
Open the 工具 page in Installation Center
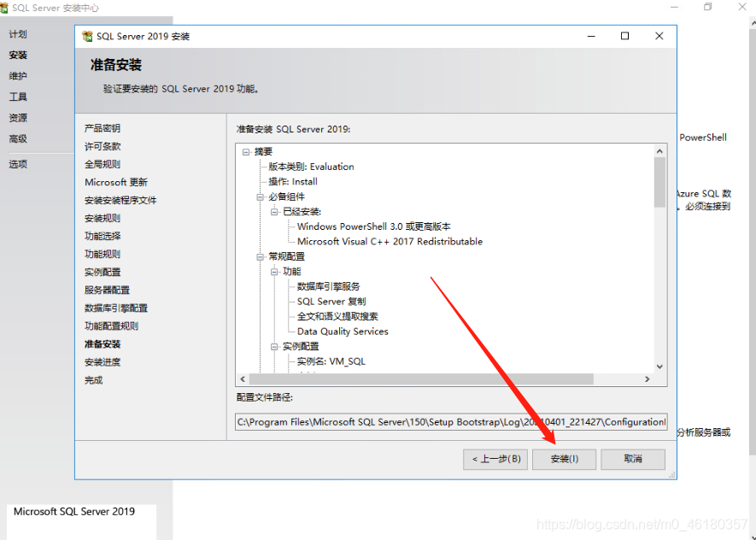point(18,97)
